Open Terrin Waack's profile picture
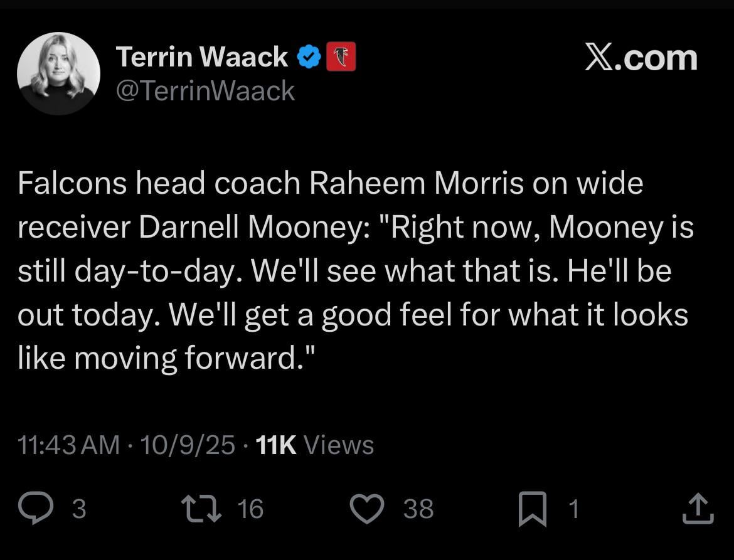The height and width of the screenshot is (560, 734). point(59,73)
